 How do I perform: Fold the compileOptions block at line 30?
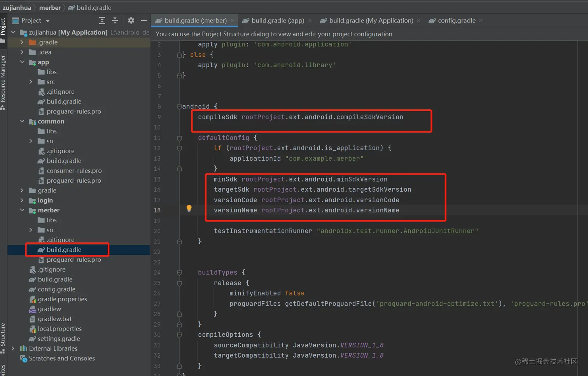179,335
